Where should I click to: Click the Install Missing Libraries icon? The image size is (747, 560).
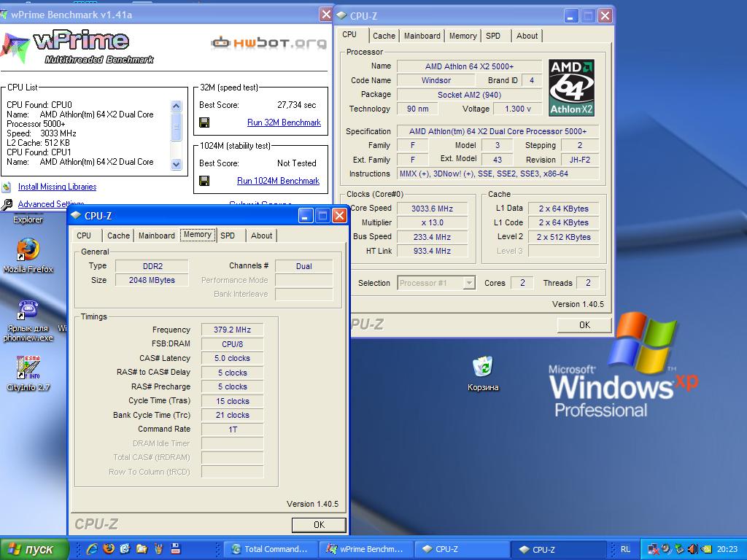(x=6, y=187)
